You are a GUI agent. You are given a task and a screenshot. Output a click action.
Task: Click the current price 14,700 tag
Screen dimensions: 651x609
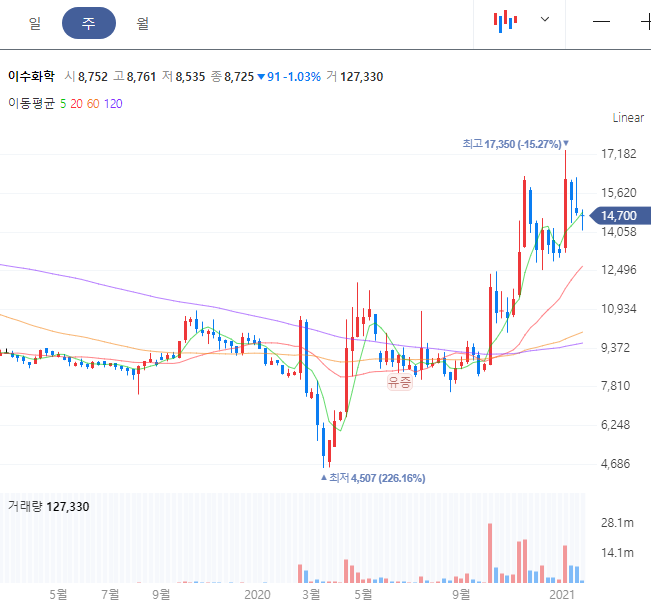click(x=619, y=215)
